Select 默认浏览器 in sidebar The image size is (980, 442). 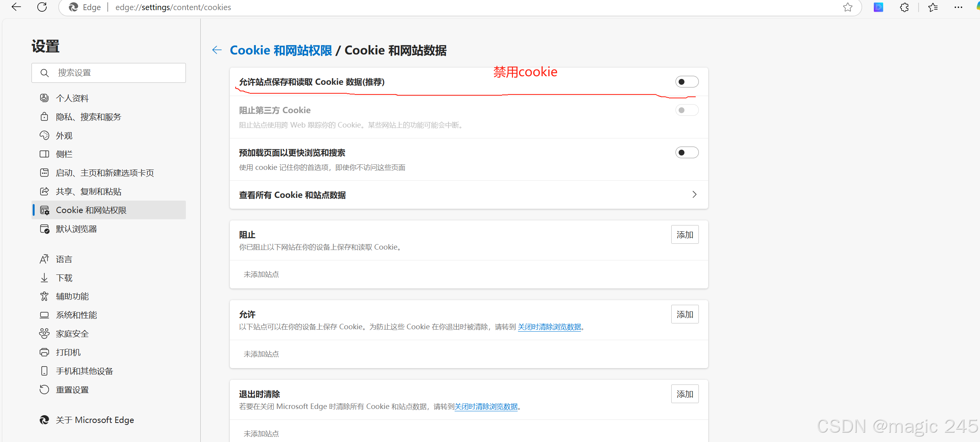tap(76, 229)
